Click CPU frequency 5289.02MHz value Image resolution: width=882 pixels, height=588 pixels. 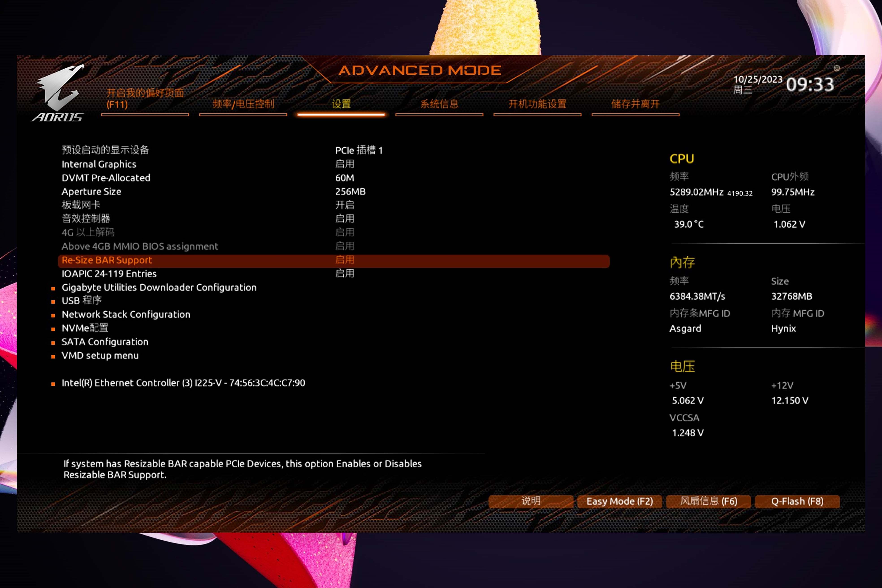(x=697, y=192)
